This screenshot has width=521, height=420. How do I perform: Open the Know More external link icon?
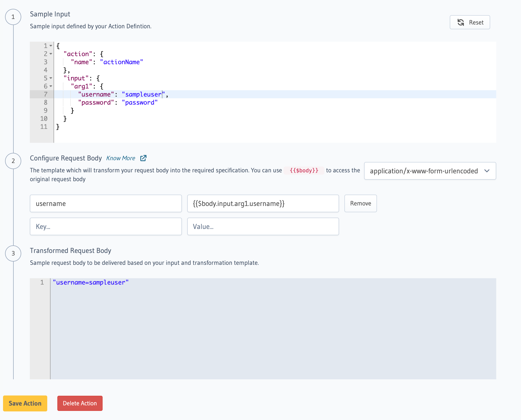[143, 158]
